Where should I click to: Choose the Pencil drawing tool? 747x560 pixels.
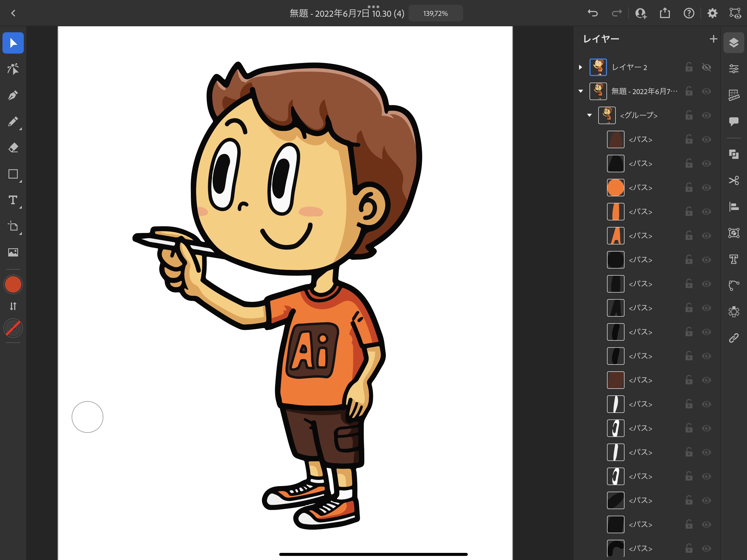(x=13, y=122)
